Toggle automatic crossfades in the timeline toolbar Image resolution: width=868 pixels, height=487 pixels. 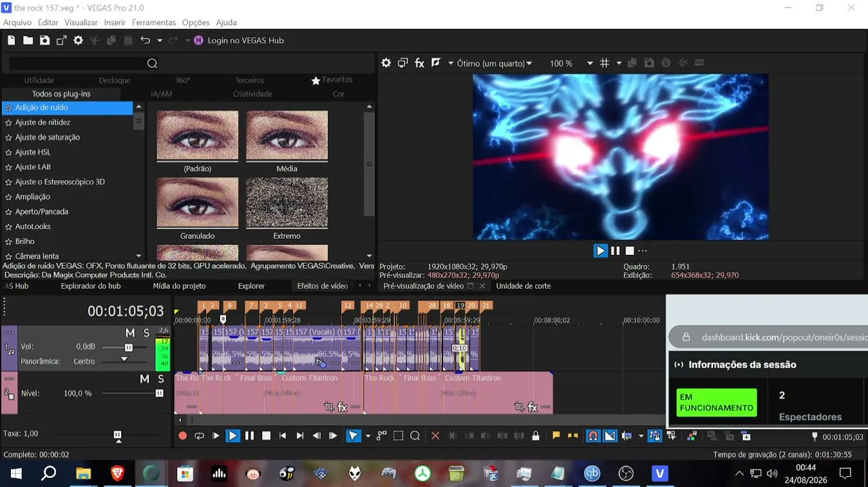pos(610,436)
